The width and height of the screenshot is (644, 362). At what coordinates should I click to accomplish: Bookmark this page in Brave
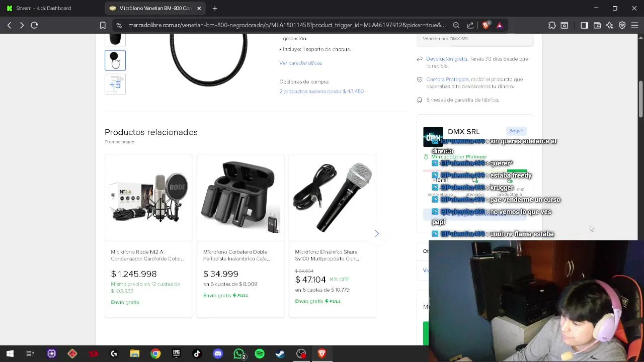click(103, 25)
